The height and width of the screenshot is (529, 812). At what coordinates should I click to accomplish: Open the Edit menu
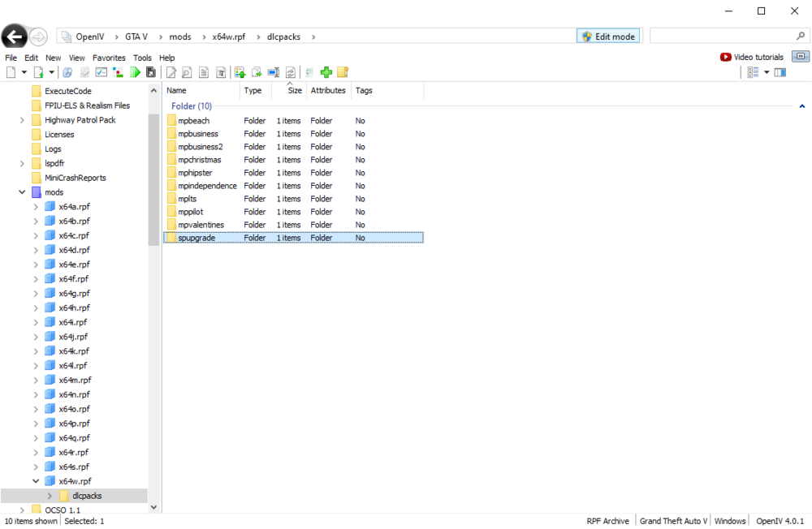31,58
